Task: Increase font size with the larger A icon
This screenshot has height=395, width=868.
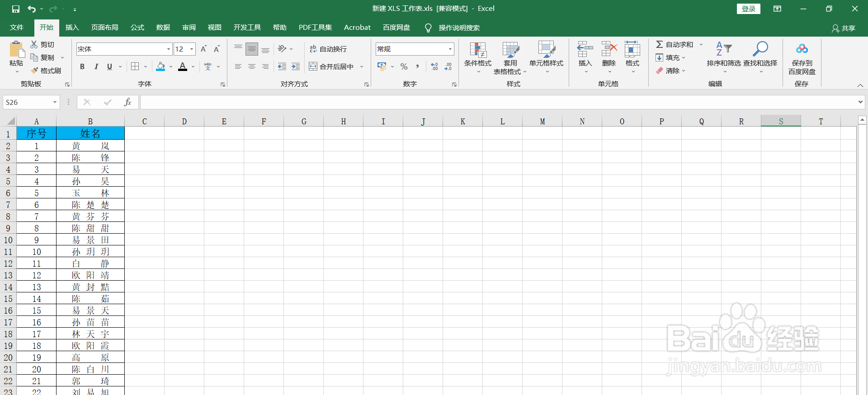Action: tap(203, 49)
